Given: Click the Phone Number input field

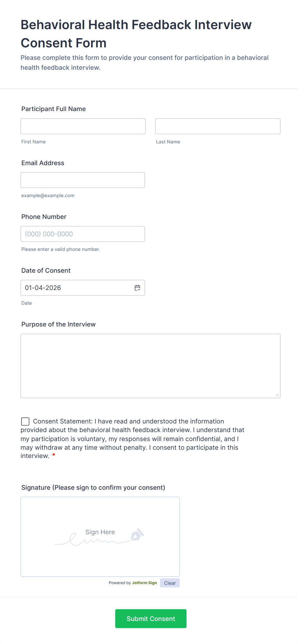Looking at the screenshot, I should [x=83, y=234].
